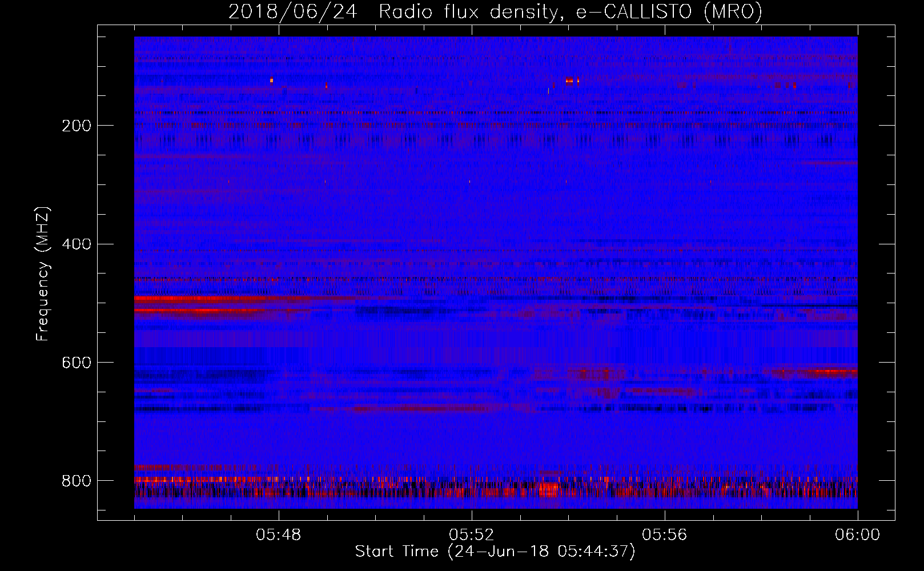Select the 05:56 time tick label

click(x=665, y=535)
